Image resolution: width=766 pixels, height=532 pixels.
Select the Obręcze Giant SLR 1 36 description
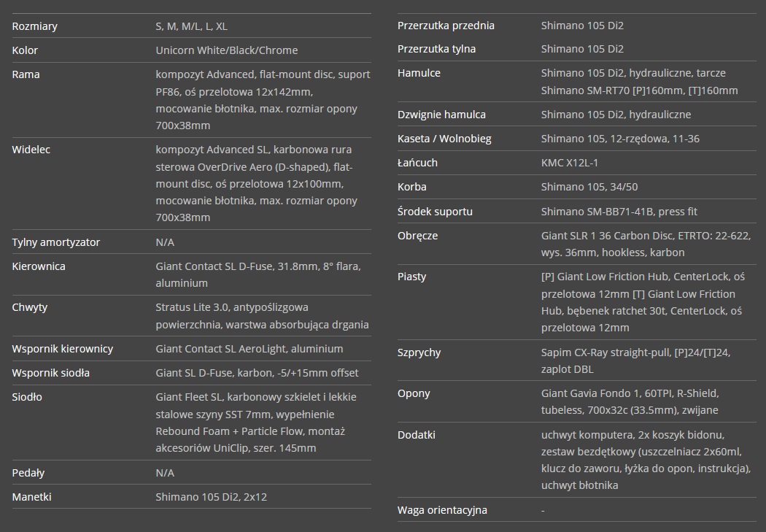pyautogui.click(x=646, y=244)
